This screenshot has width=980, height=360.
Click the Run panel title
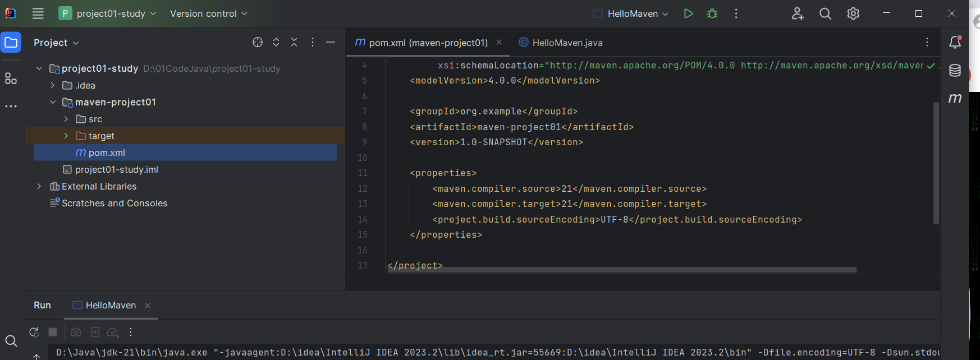click(42, 305)
